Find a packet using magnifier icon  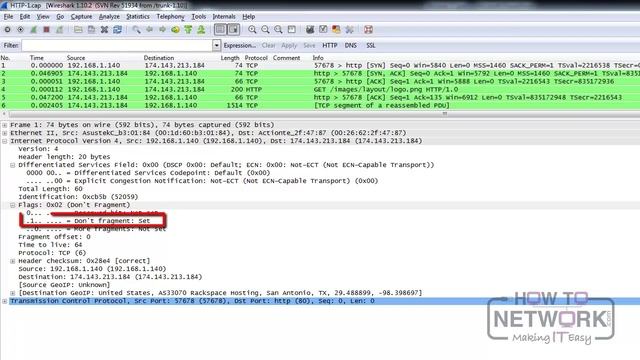(x=136, y=30)
